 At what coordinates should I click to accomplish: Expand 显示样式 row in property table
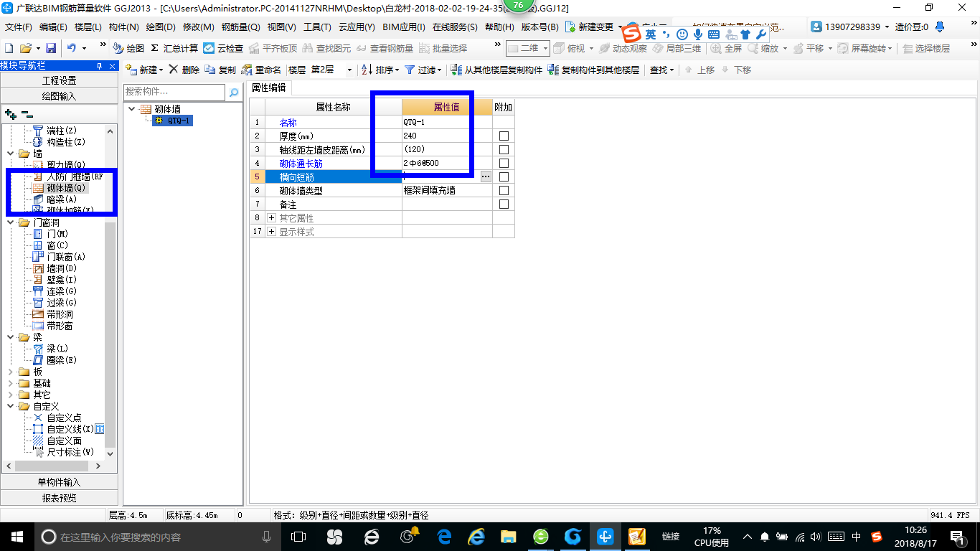coord(271,232)
